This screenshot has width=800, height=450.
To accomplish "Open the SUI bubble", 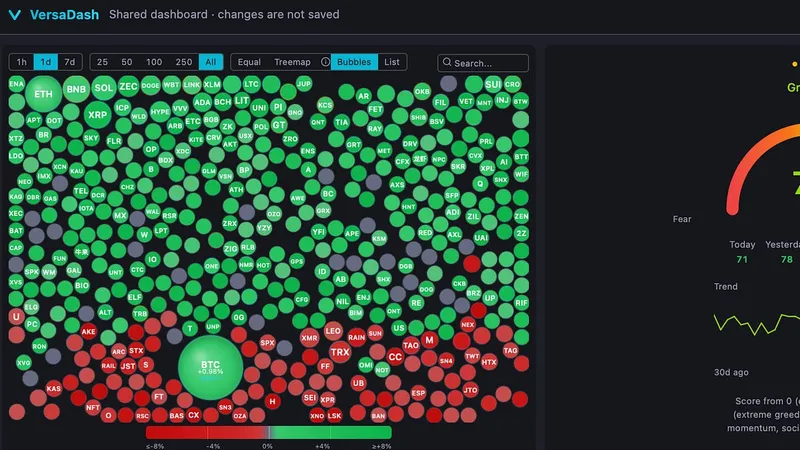I will (x=493, y=84).
